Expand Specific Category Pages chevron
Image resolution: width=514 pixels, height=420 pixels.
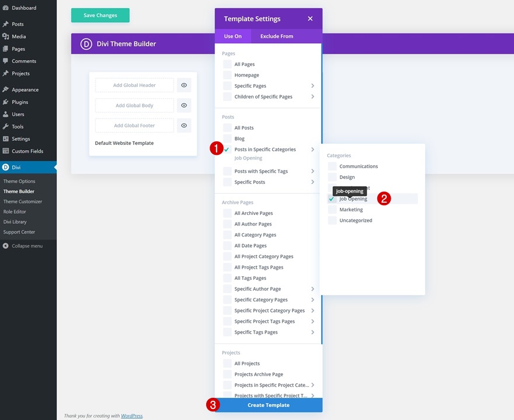(312, 300)
